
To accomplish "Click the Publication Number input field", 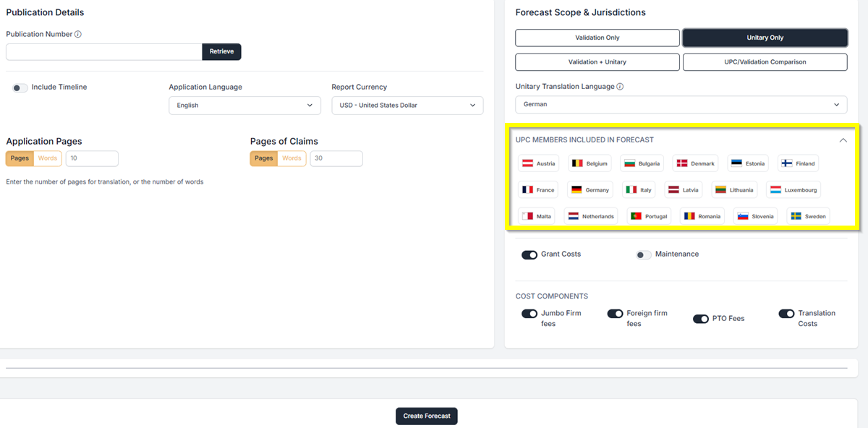I will click(x=103, y=52).
